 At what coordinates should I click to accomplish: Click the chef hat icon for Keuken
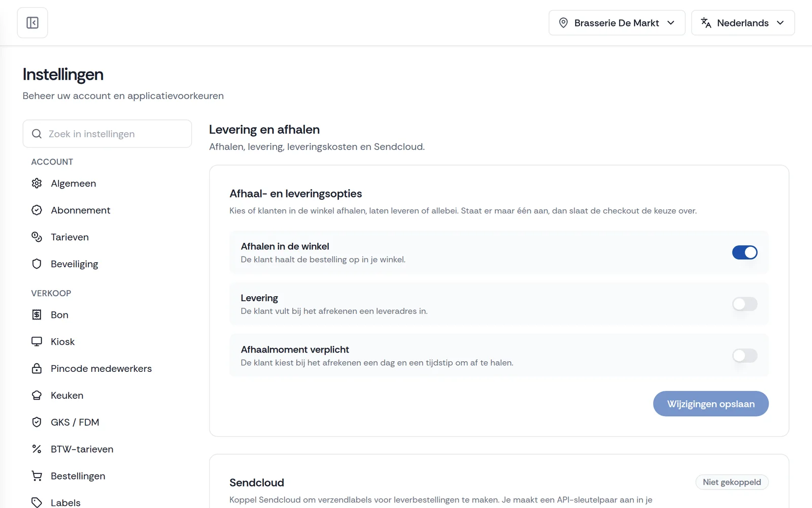pyautogui.click(x=37, y=396)
